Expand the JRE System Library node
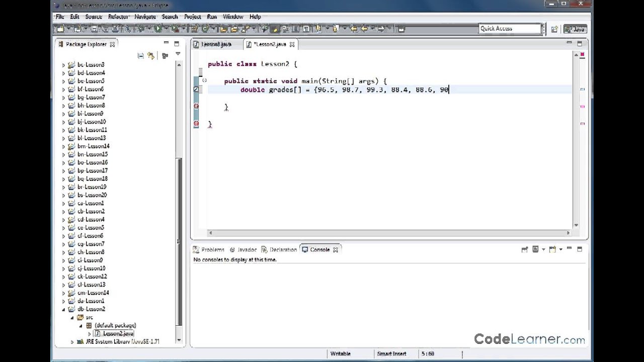 [72, 342]
